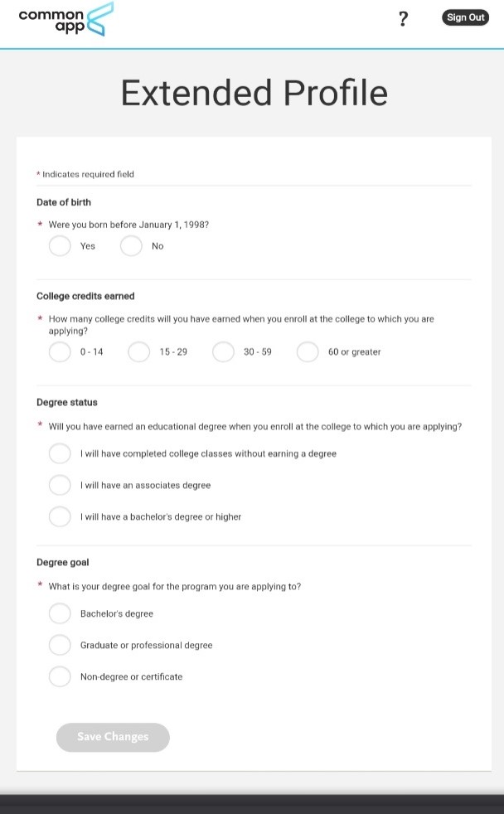
Task: Open help via question mark icon
Action: (x=403, y=19)
